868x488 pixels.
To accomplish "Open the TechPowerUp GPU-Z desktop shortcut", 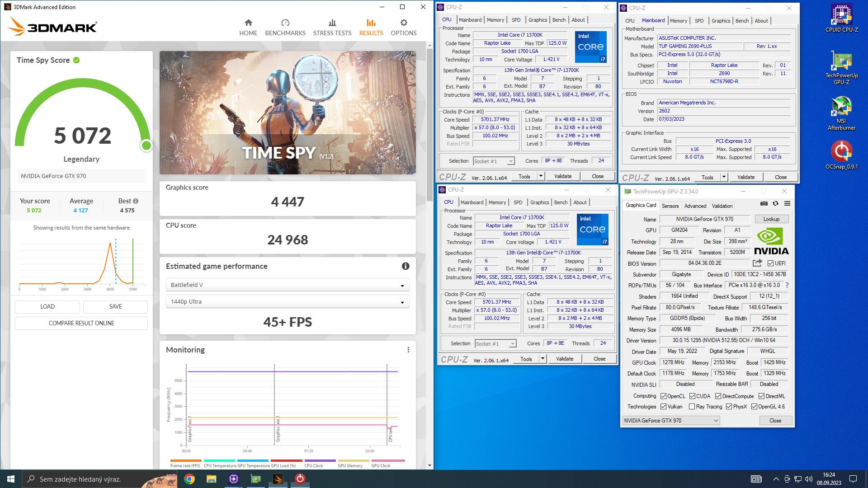I will tap(841, 68).
